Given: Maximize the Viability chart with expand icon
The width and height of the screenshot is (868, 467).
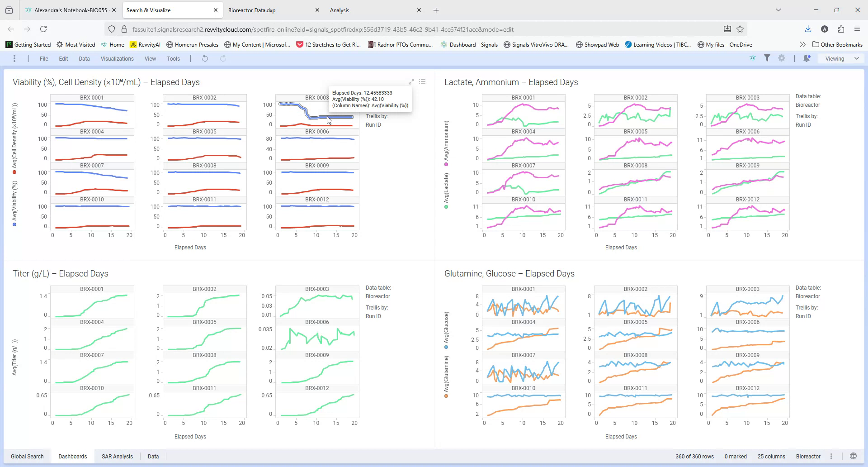Looking at the screenshot, I should (411, 82).
